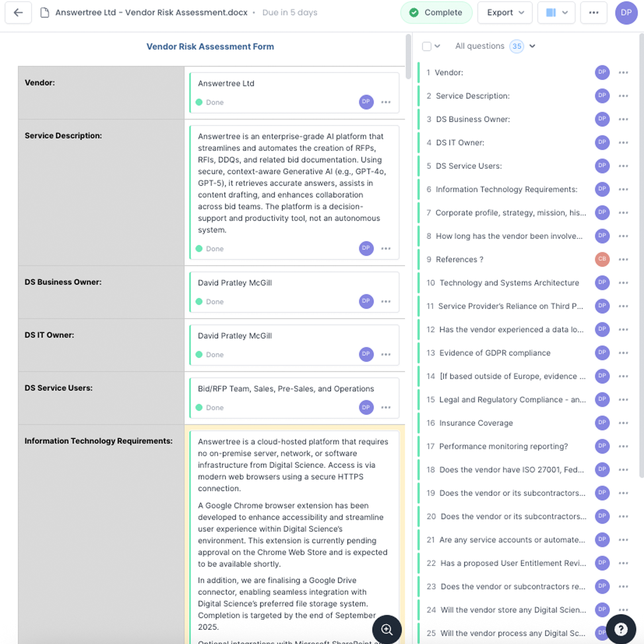Click the document pane scrollbar
Screen dimensions: 644x644
408,57
